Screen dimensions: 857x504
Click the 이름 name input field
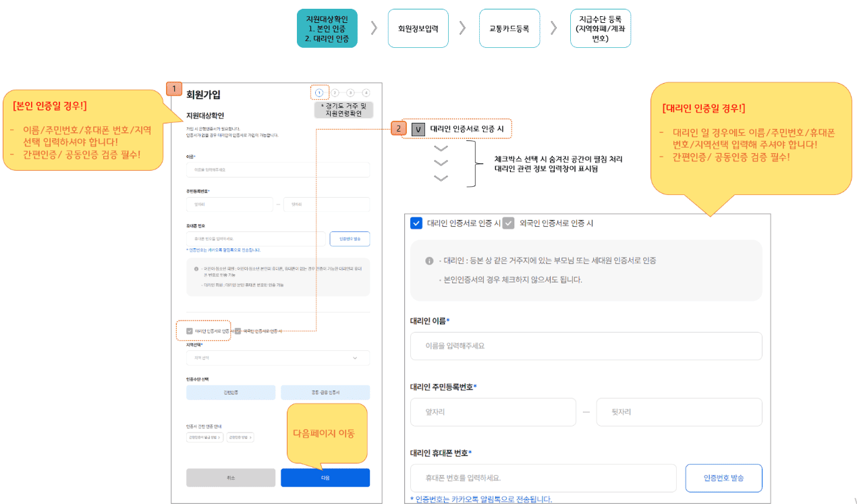pyautogui.click(x=277, y=170)
